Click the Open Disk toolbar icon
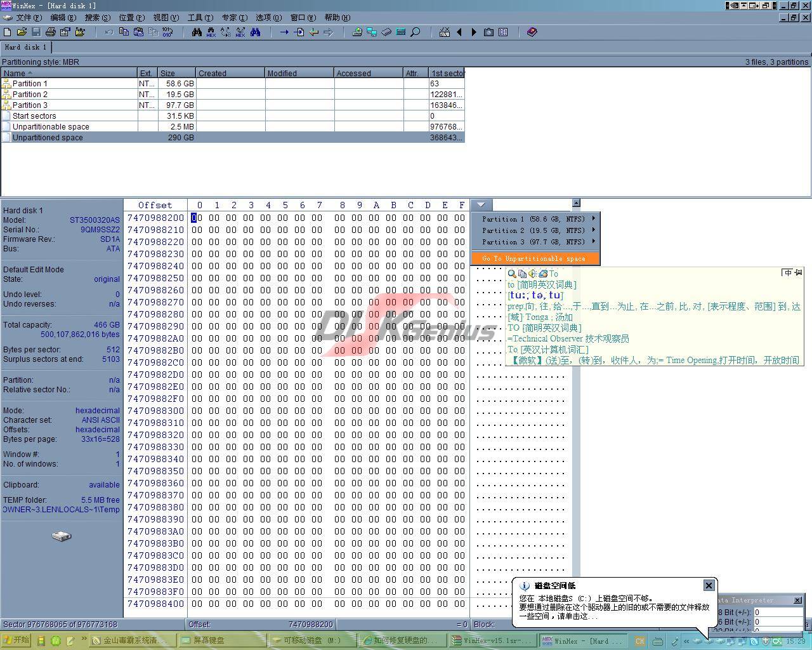Image resolution: width=812 pixels, height=650 pixels. [357, 32]
